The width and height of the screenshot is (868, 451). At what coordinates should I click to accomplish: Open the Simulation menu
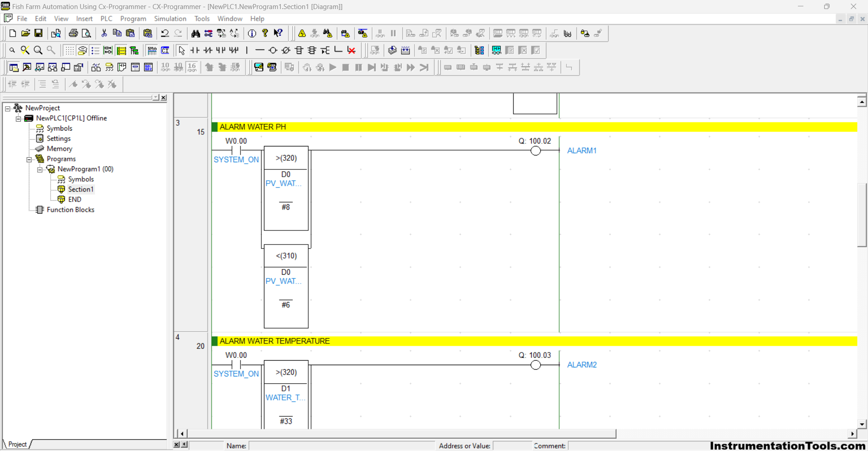pos(170,19)
